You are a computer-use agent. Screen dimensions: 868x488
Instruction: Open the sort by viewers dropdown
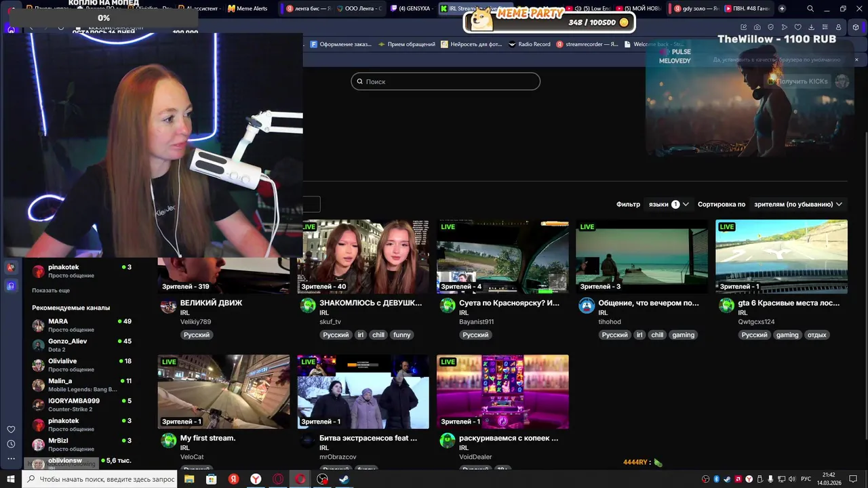click(798, 204)
